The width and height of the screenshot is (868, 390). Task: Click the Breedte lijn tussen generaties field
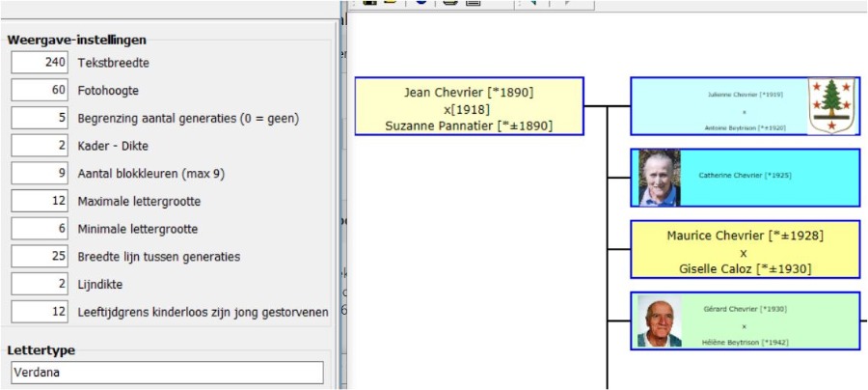coord(40,257)
